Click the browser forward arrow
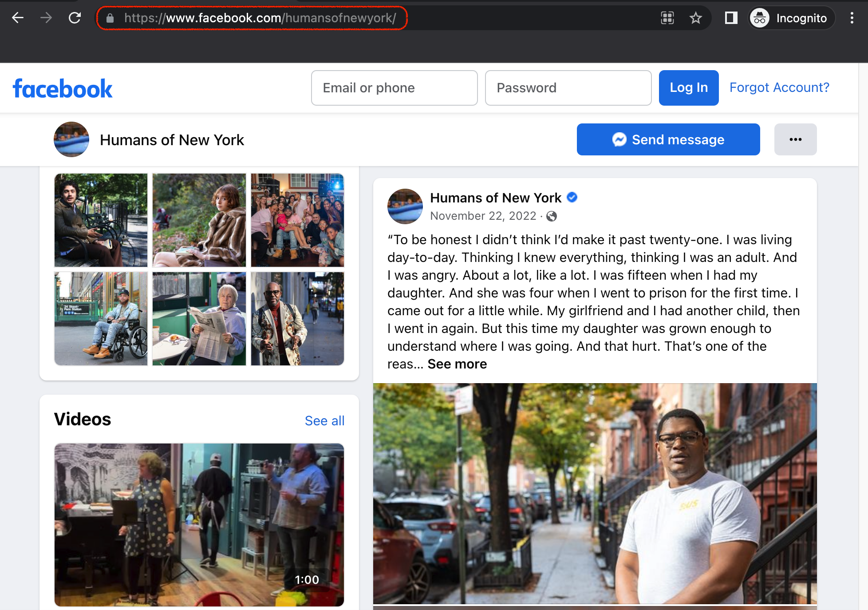 [46, 18]
